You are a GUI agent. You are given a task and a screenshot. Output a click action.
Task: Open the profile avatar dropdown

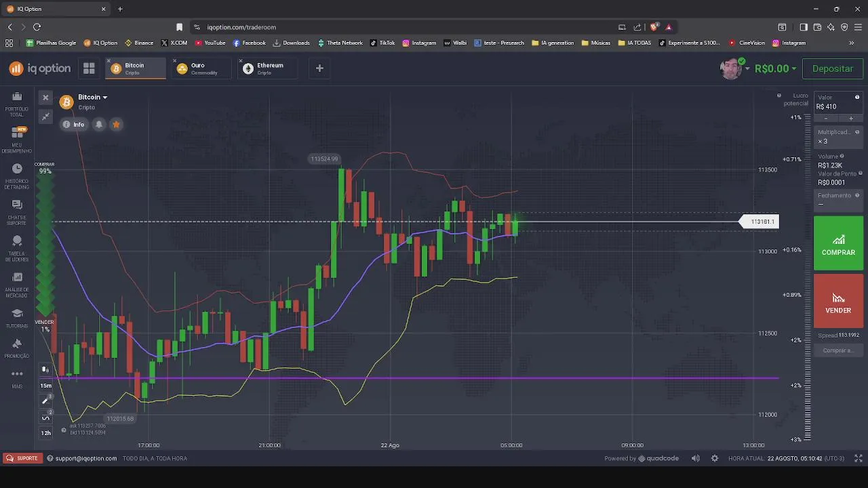pos(734,68)
